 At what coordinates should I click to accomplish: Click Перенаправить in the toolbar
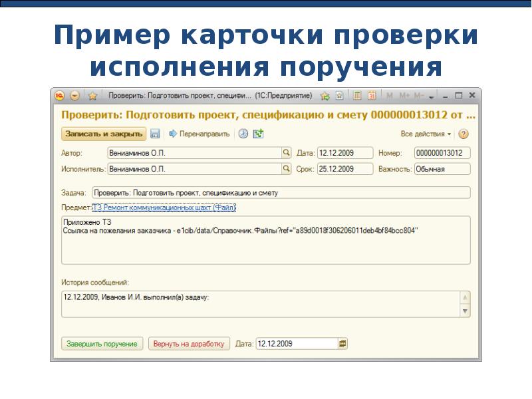199,134
